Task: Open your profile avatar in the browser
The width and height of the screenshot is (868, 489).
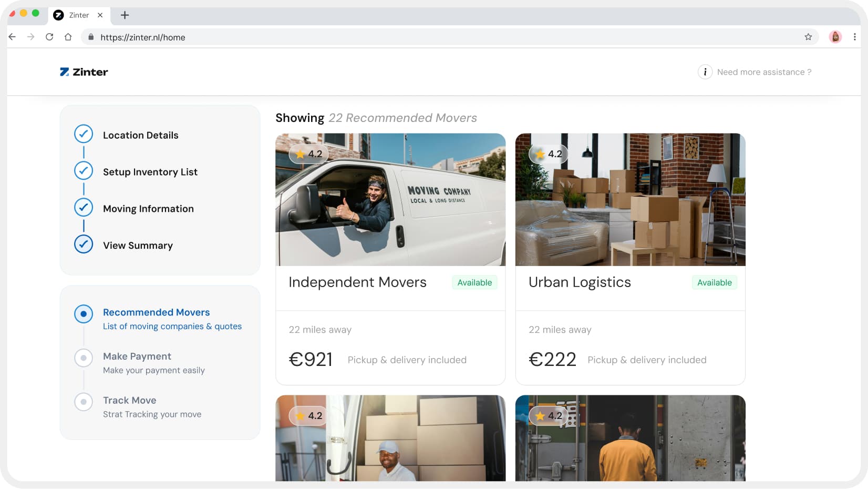Action: point(835,37)
